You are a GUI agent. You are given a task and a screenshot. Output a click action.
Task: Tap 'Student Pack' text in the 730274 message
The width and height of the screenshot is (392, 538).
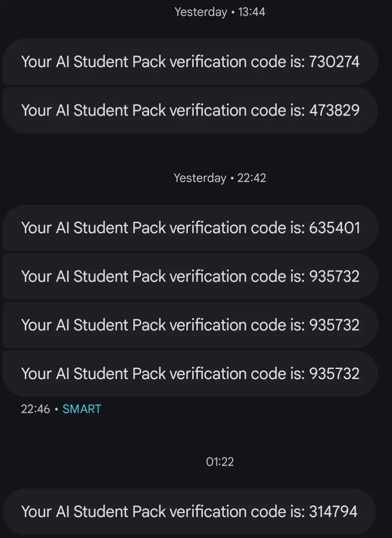[120, 62]
